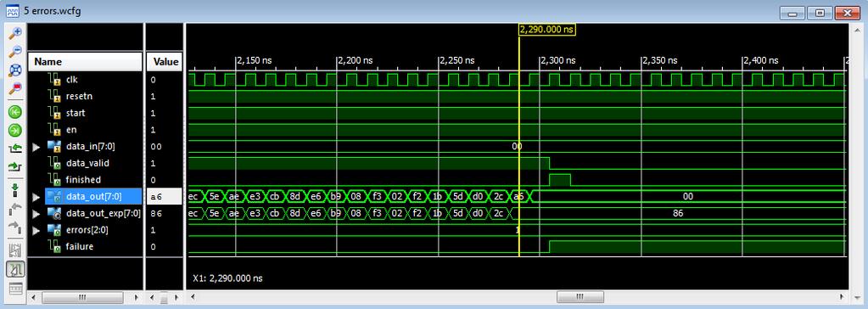868x309 pixels.
Task: Click the X1: 2,290.000 ns readout
Action: click(x=227, y=278)
